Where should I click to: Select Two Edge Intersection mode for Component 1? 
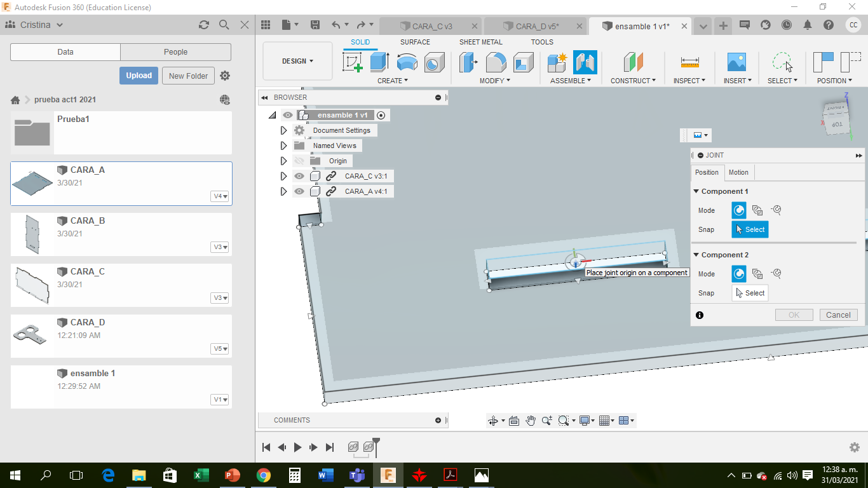click(x=776, y=210)
